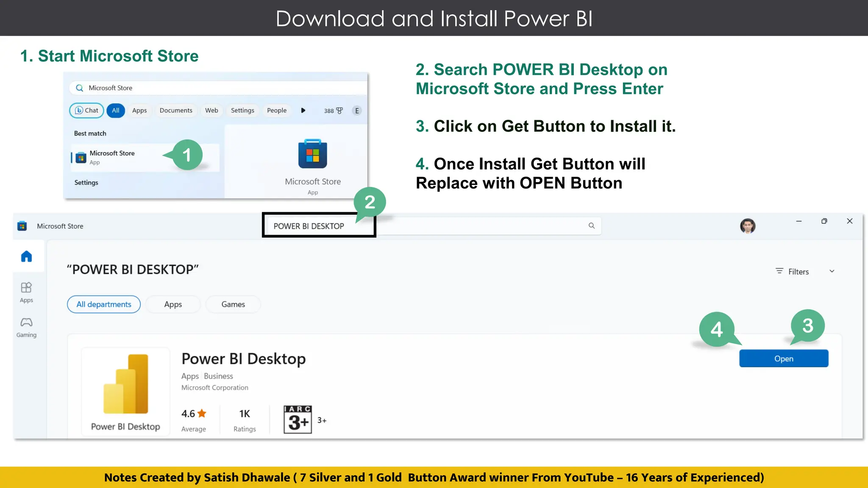Click the Windows search magnifier icon
Screen dimensions: 868x488
click(x=79, y=88)
